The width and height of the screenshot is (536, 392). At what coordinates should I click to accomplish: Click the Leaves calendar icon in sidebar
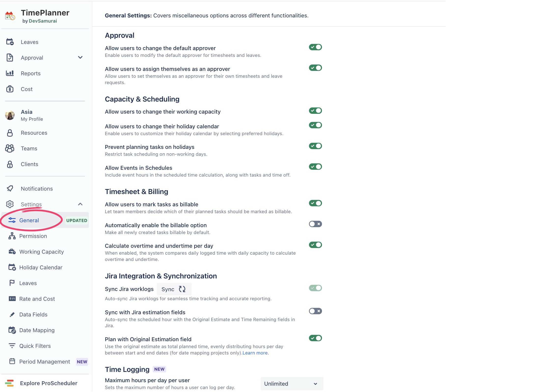10,42
